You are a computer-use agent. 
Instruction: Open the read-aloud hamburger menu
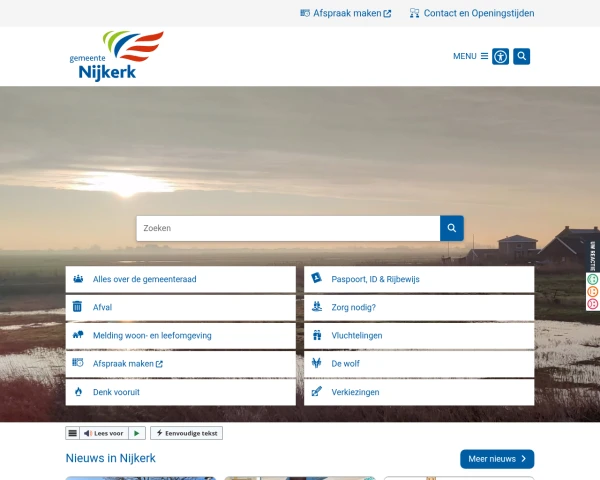coord(72,433)
